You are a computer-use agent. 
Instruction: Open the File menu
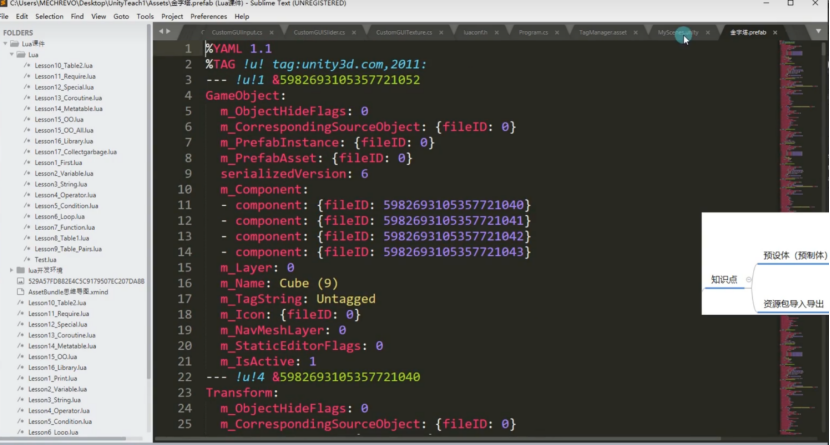4,16
